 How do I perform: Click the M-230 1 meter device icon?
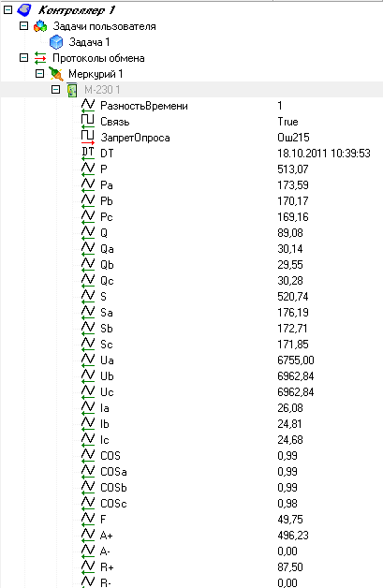[72, 90]
